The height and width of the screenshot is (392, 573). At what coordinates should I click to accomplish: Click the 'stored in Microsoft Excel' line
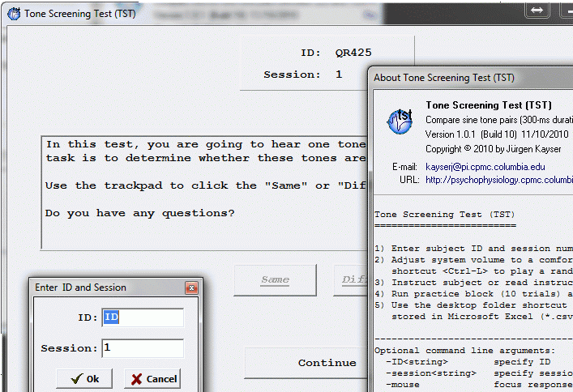tap(482, 317)
